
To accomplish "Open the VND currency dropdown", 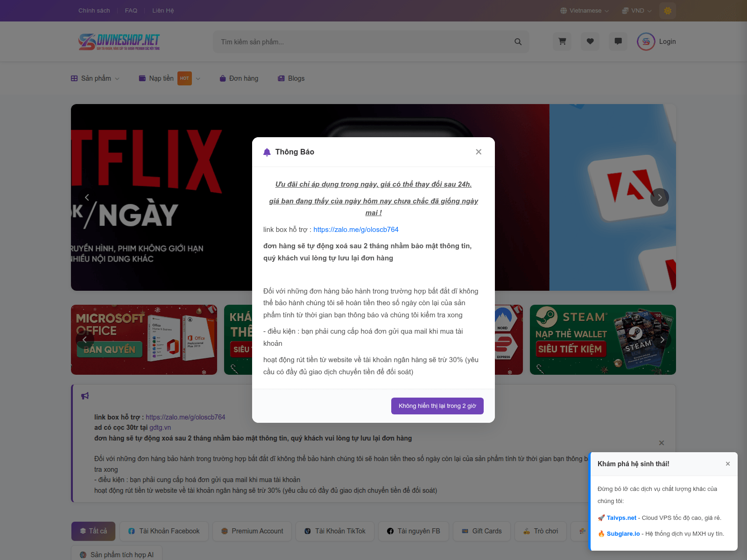I will [637, 10].
